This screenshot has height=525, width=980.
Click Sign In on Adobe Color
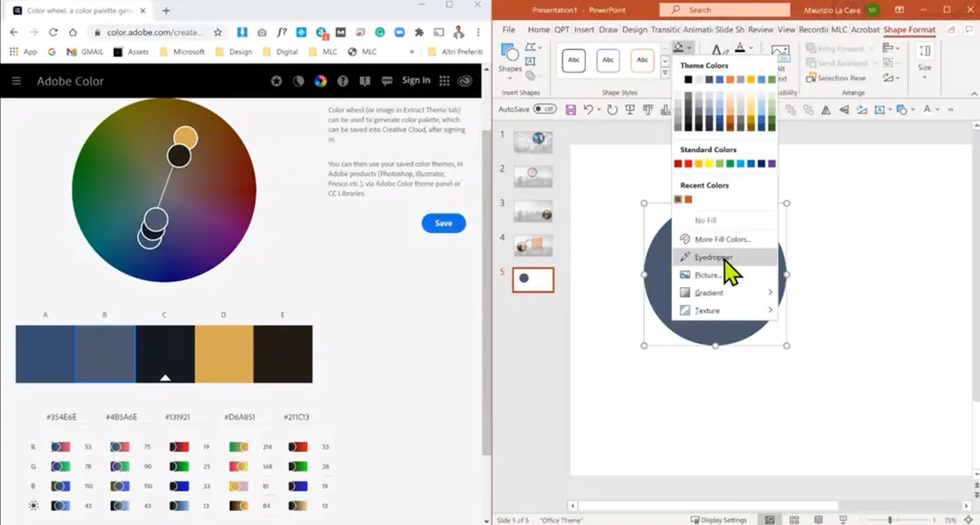click(x=415, y=80)
